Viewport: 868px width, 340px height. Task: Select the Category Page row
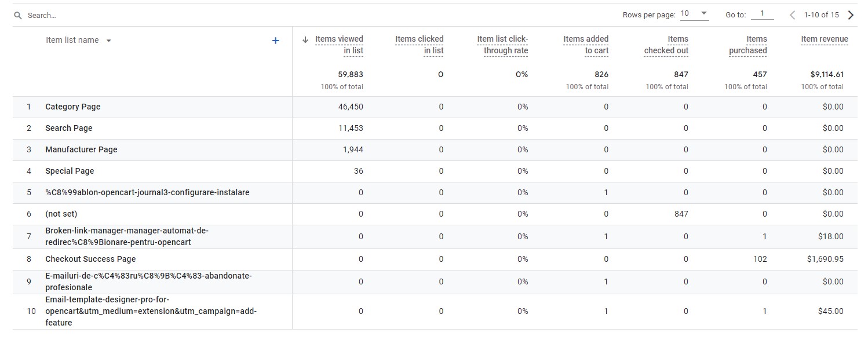pyautogui.click(x=435, y=107)
